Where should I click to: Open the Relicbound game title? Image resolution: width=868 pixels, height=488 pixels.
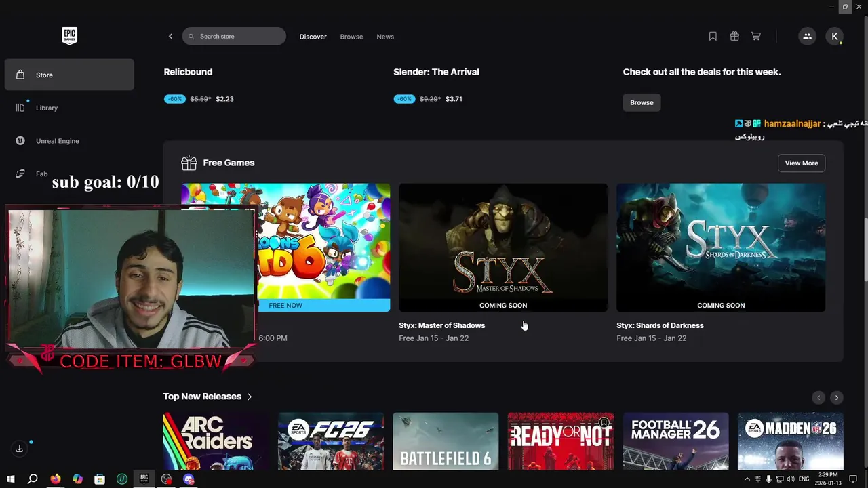(188, 72)
